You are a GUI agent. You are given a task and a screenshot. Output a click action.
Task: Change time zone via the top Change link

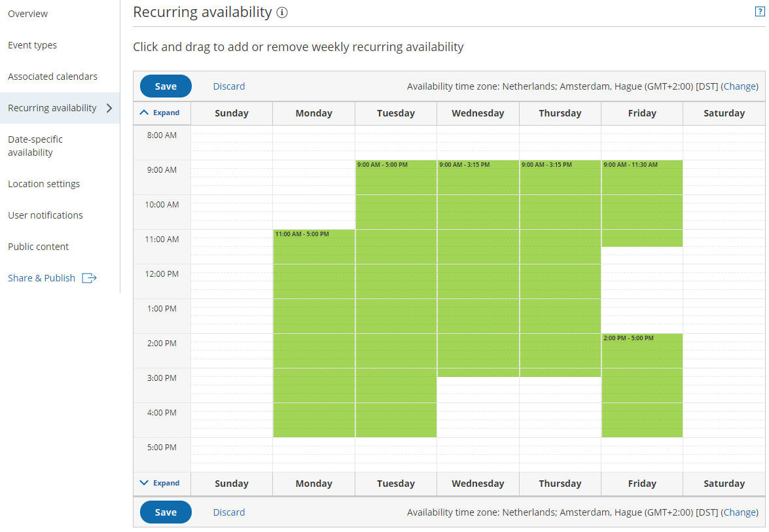[740, 86]
